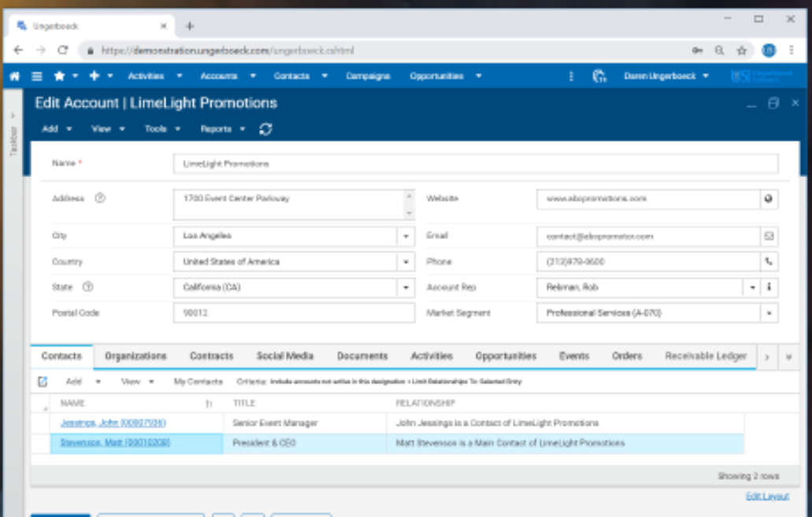The height and width of the screenshot is (517, 812).
Task: Open Opportunities in top navigation bar
Action: (436, 76)
